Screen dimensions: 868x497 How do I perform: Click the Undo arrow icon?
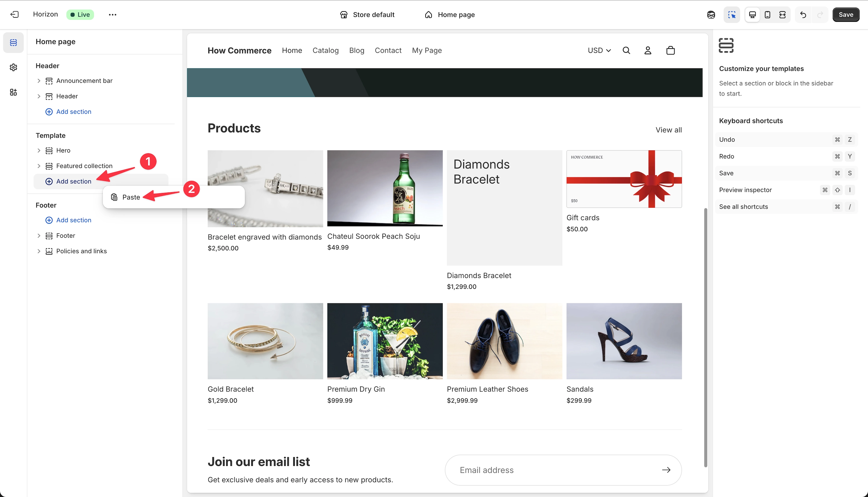tap(803, 15)
